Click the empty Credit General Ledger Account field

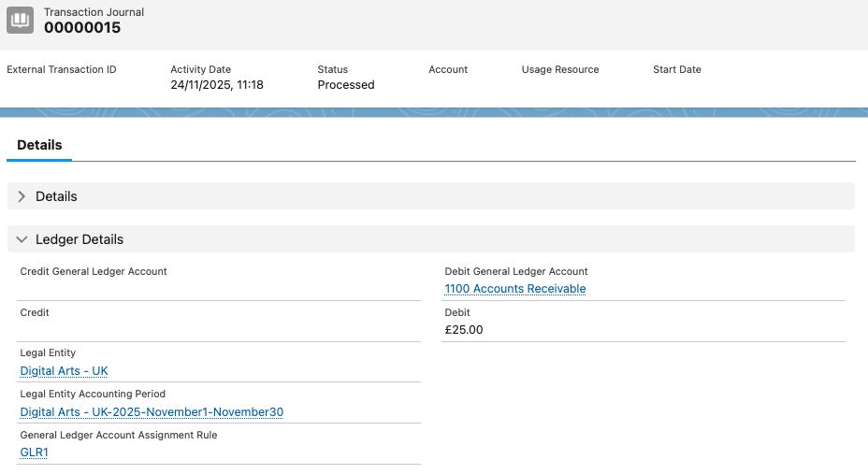(x=220, y=289)
